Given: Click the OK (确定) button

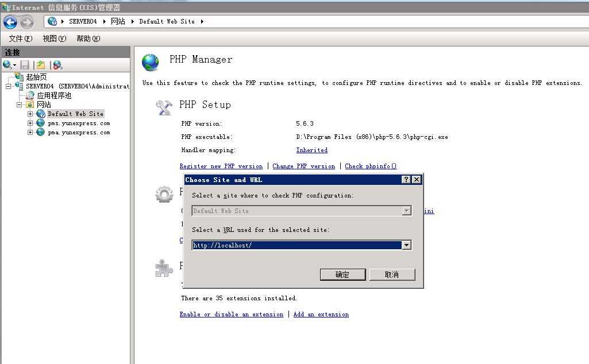Looking at the screenshot, I should [342, 274].
